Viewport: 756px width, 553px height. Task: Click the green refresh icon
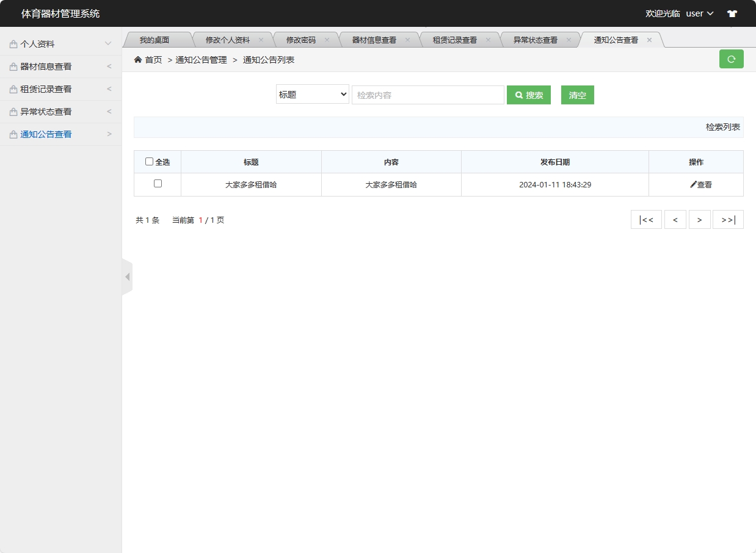731,59
